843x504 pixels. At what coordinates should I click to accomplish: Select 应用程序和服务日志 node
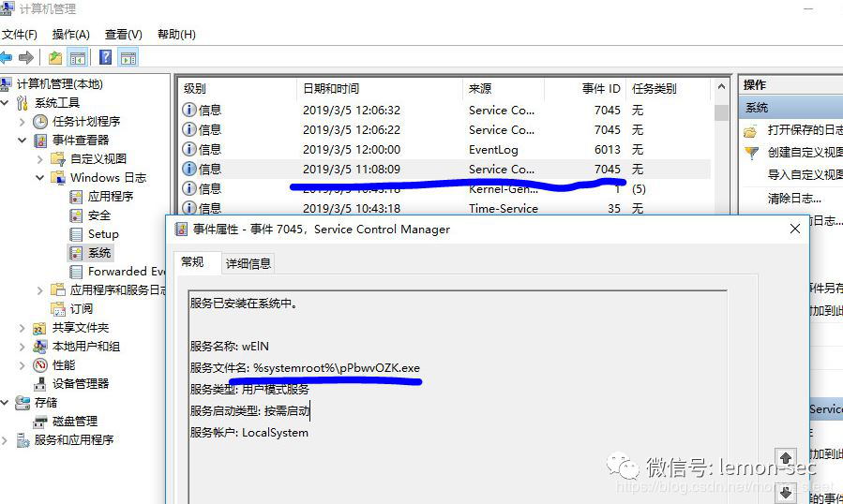(x=118, y=290)
